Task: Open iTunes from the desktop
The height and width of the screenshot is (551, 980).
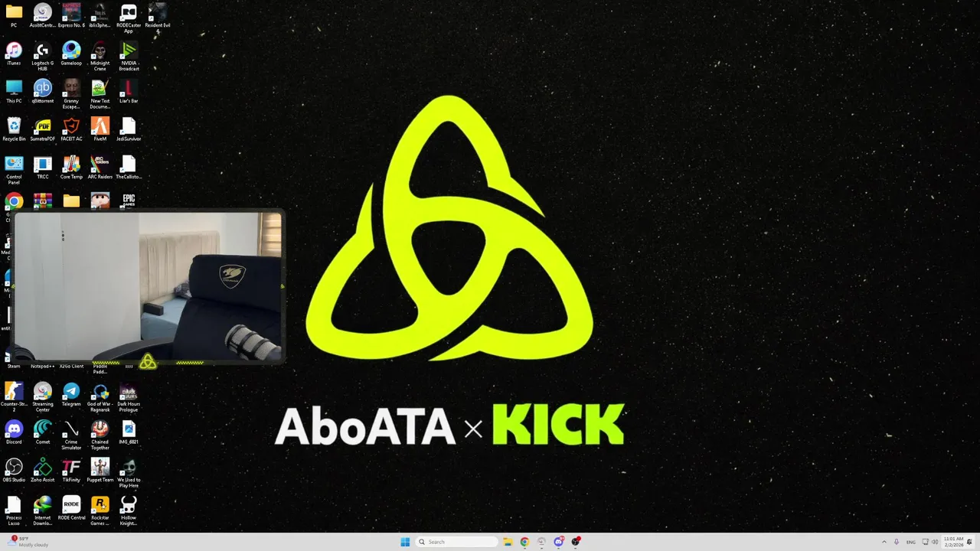Action: [x=14, y=54]
